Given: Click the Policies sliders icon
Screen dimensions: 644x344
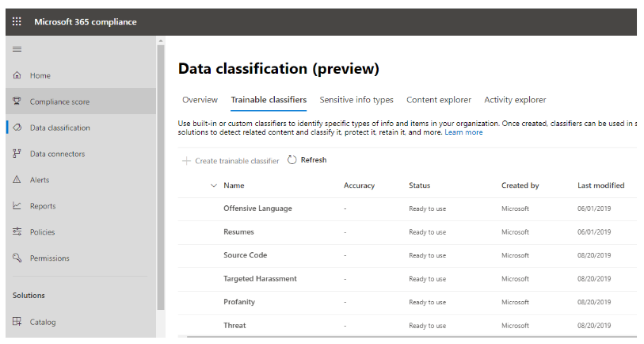Looking at the screenshot, I should (17, 231).
